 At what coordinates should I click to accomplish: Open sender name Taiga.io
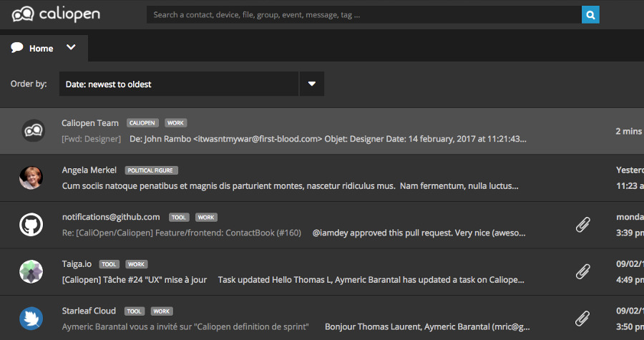coord(77,263)
